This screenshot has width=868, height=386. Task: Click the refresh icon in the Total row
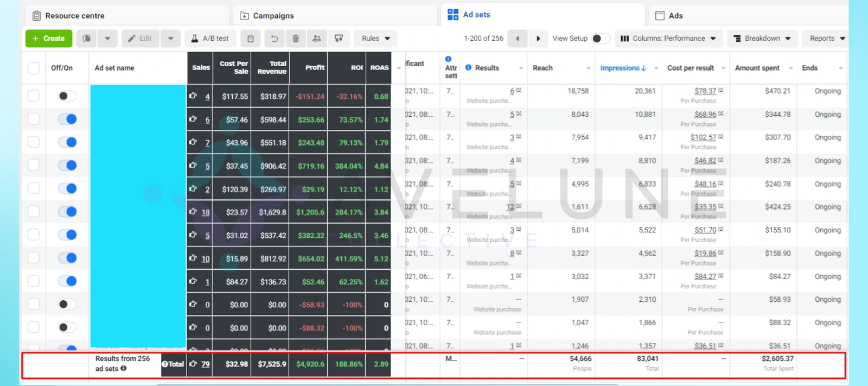pyautogui.click(x=193, y=364)
